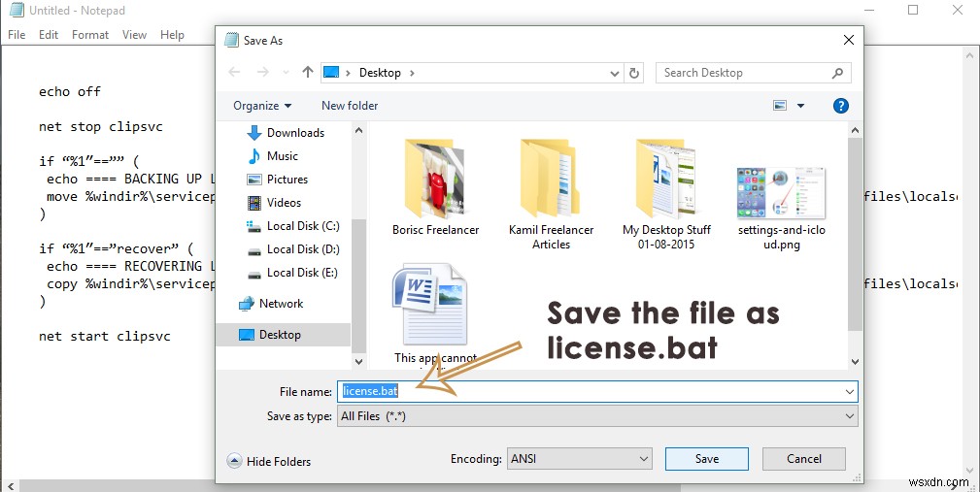The image size is (980, 492).
Task: Click 'echo off' line in Notepad
Action: pyautogui.click(x=69, y=91)
